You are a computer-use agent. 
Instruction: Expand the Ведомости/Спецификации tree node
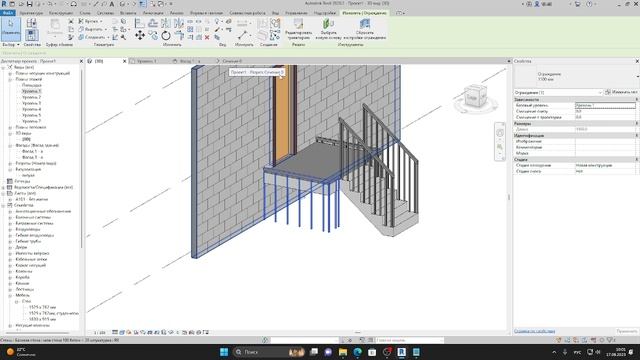click(x=4, y=187)
